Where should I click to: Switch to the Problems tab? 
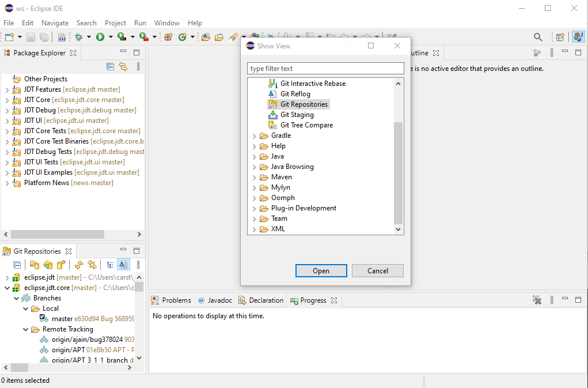click(171, 300)
